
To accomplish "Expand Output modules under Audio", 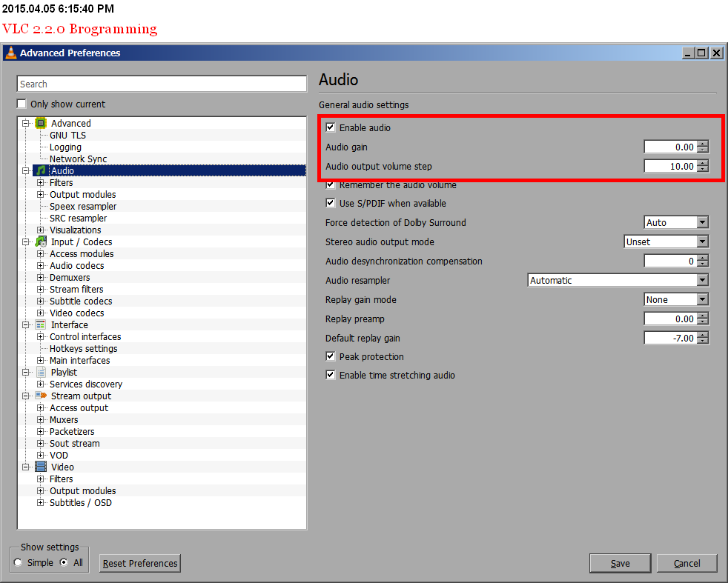I will (40, 194).
